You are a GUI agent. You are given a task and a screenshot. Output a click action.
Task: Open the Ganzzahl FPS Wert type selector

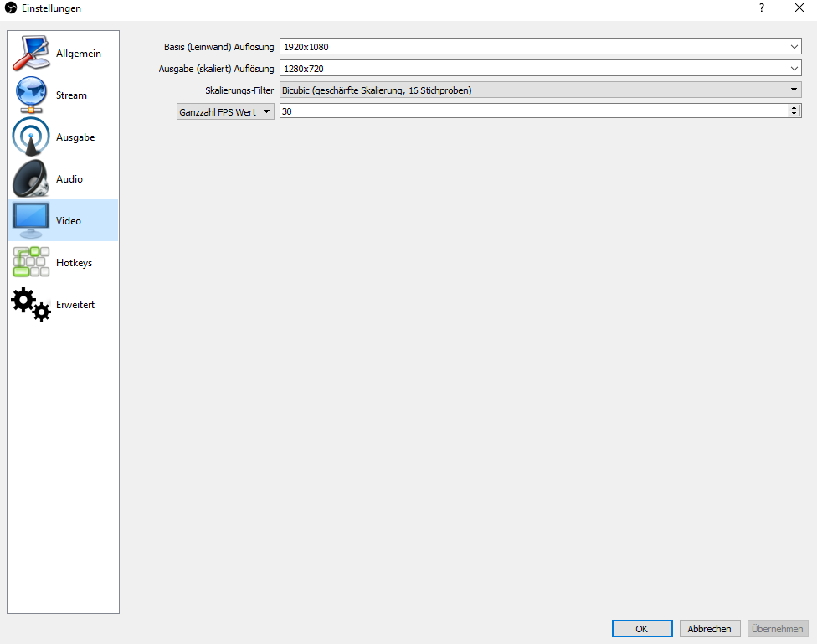pyautogui.click(x=225, y=111)
